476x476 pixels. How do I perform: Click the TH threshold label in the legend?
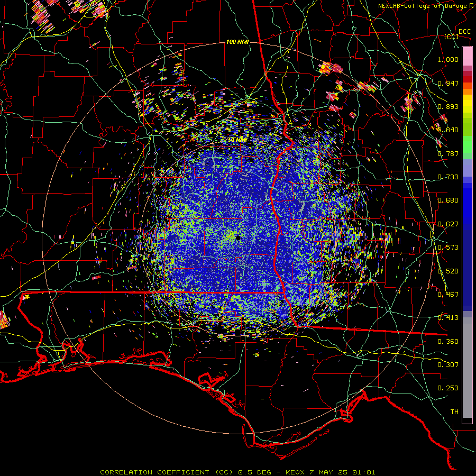tap(454, 412)
